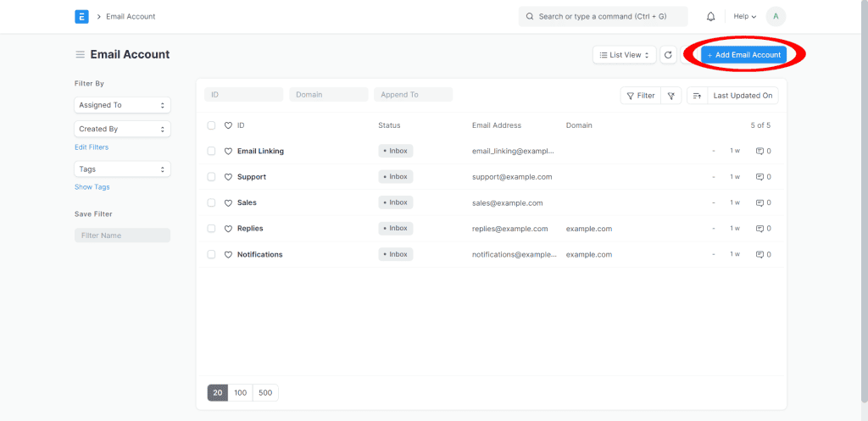Click the Edit Filters link

pos(92,147)
